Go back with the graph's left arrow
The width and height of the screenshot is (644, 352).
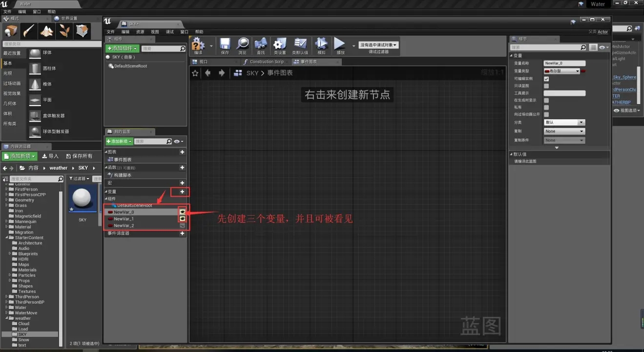coord(208,73)
